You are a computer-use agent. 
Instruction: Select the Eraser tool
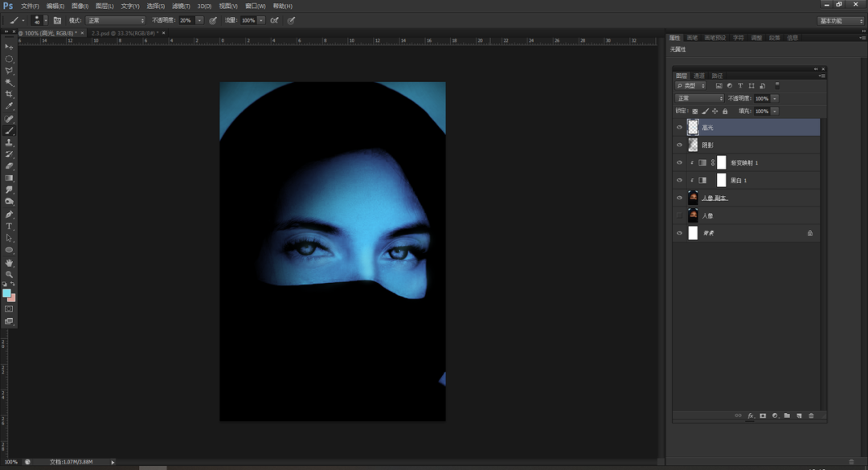click(x=9, y=166)
